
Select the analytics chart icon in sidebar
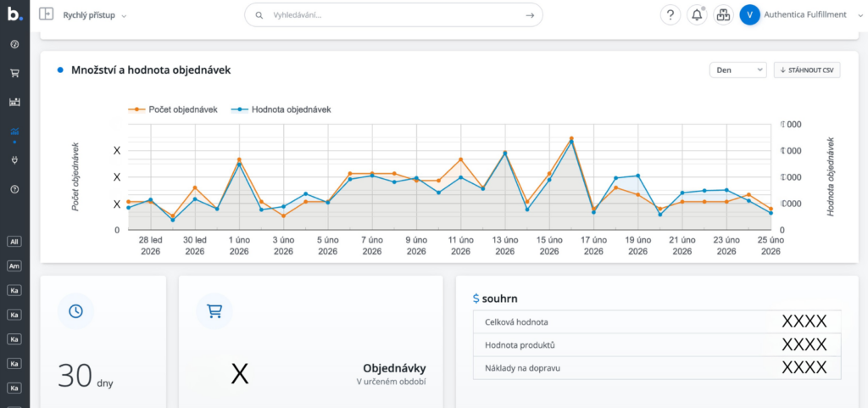(14, 131)
